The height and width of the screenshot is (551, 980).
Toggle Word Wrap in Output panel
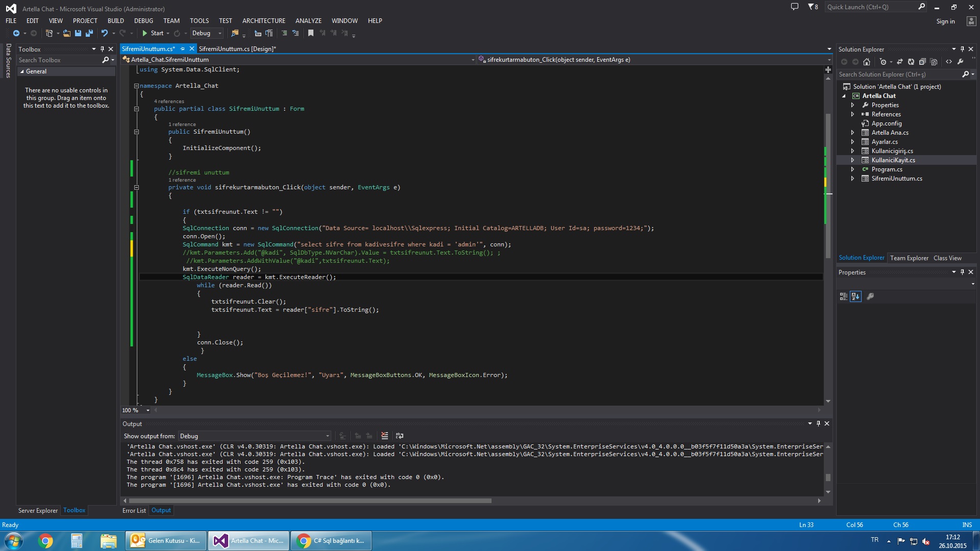400,436
